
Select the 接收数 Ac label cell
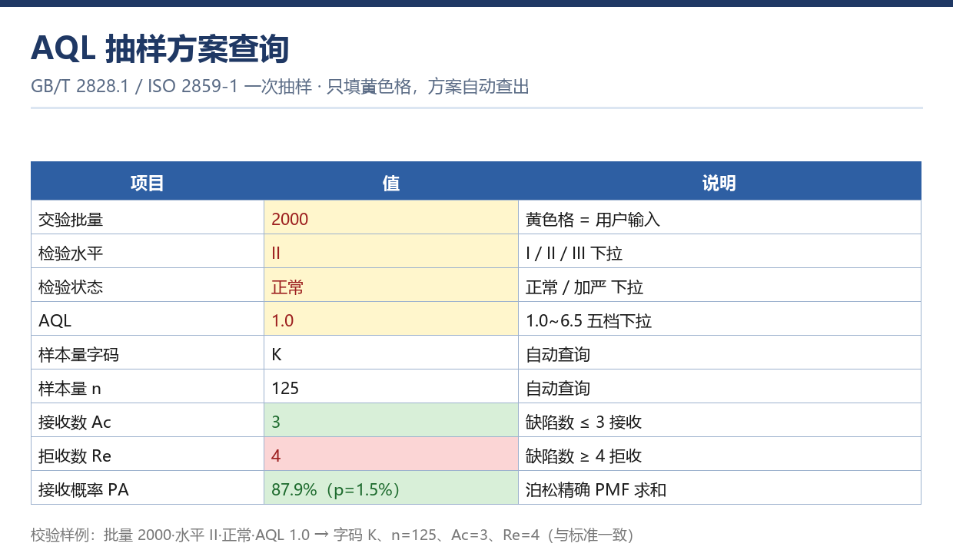(x=148, y=420)
